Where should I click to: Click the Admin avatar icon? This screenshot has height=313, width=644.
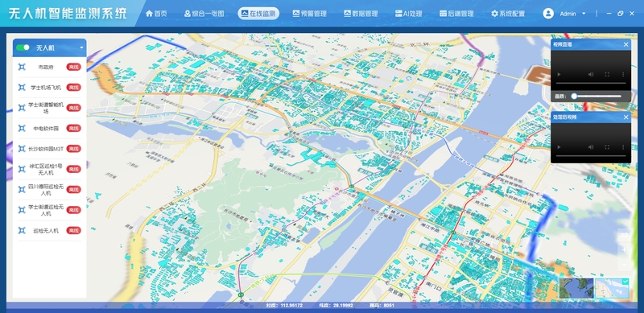(x=548, y=14)
